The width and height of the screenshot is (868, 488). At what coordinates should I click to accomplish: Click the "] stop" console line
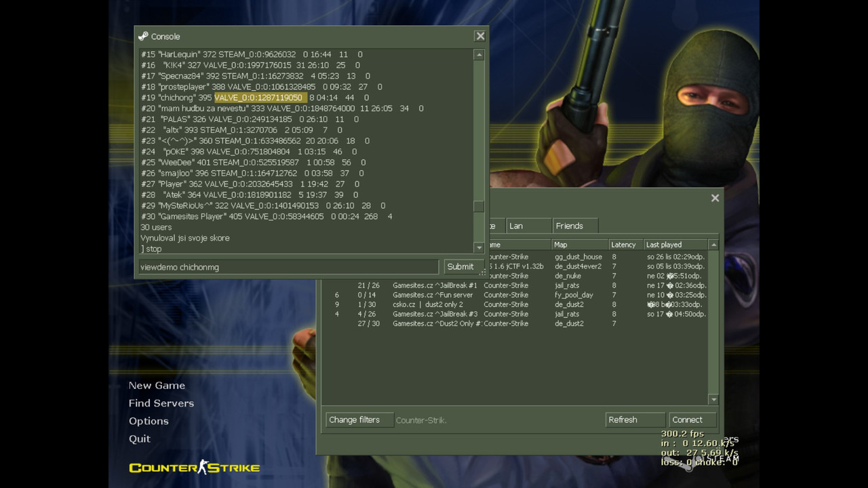[151, 249]
